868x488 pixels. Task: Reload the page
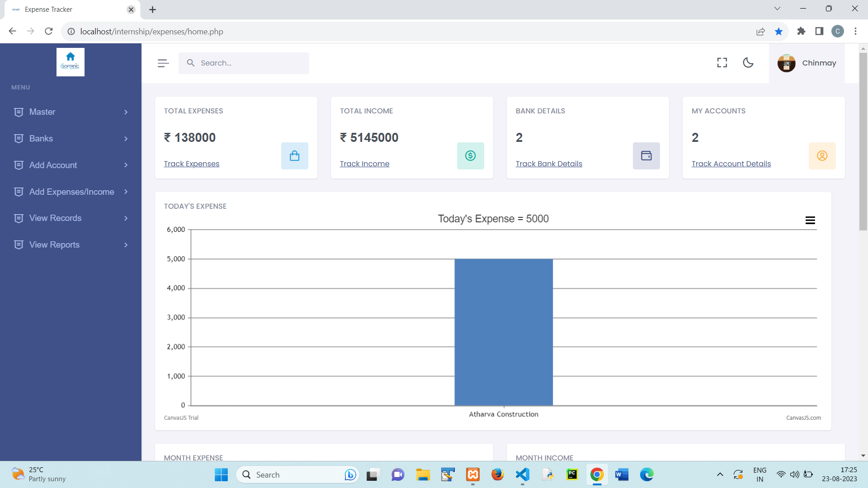point(49,31)
